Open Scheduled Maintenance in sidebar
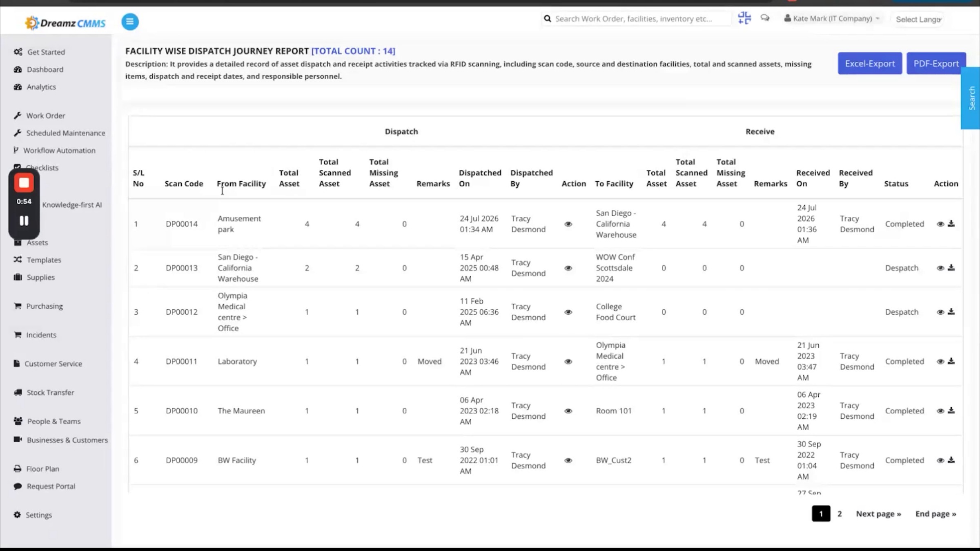 click(x=65, y=133)
